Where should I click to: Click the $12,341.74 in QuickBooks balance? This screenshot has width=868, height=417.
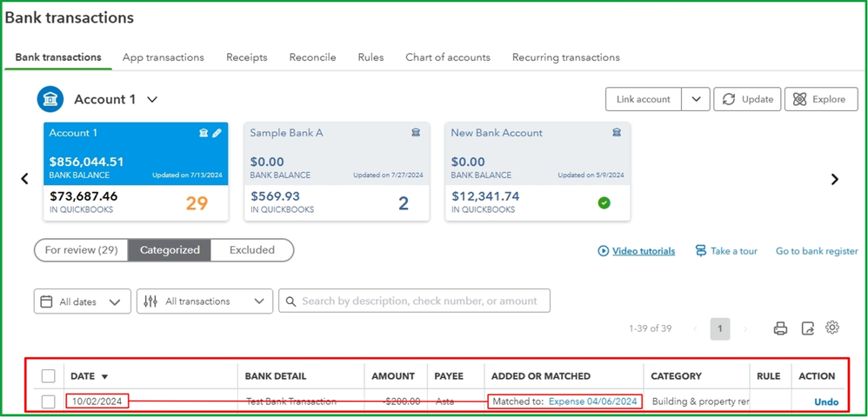(x=485, y=196)
